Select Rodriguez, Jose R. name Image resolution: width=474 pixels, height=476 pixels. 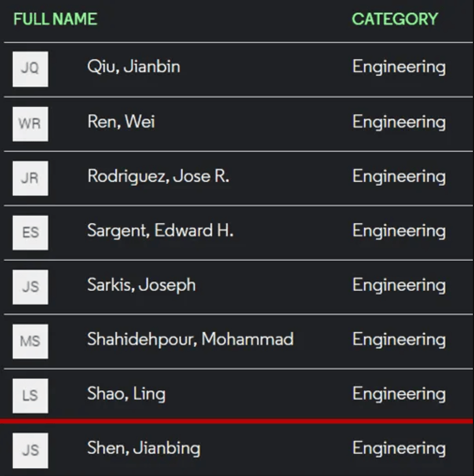pos(158,176)
